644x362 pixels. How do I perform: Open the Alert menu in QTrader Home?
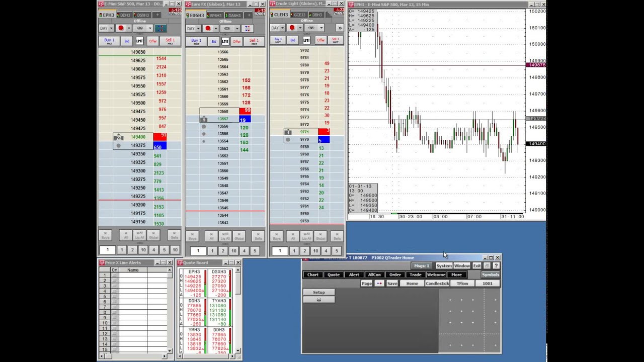[354, 275]
